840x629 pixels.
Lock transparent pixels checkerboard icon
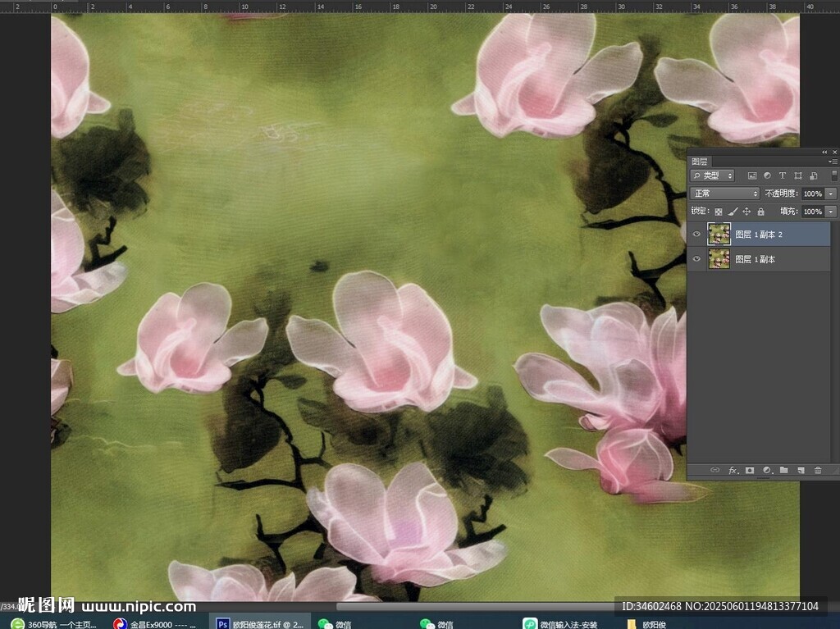click(x=719, y=212)
